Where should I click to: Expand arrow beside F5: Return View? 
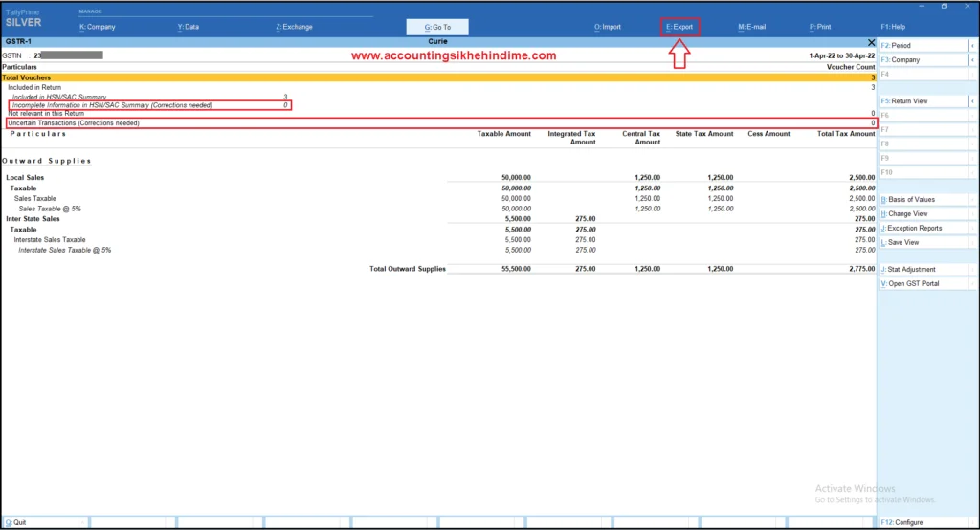coord(972,101)
